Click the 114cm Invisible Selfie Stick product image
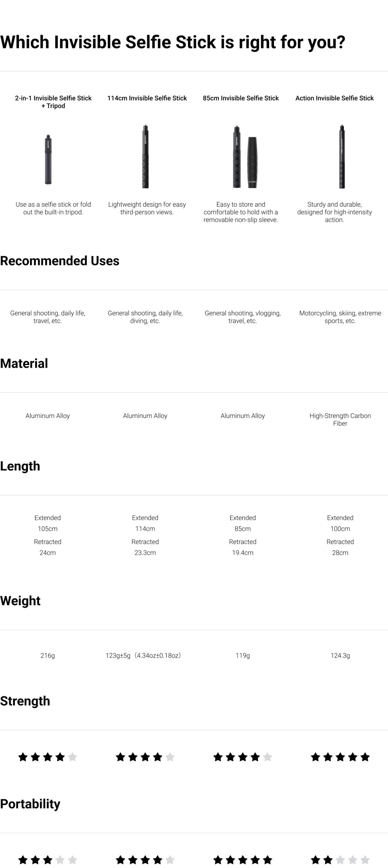388x868 pixels. click(145, 156)
